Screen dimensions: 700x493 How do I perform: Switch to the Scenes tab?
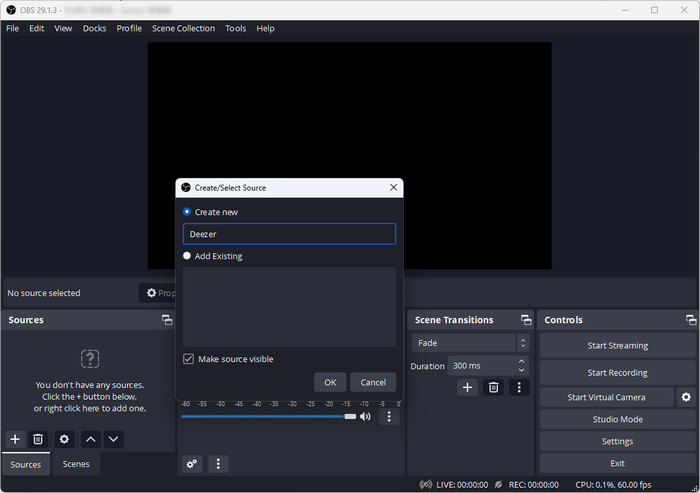[x=76, y=464]
